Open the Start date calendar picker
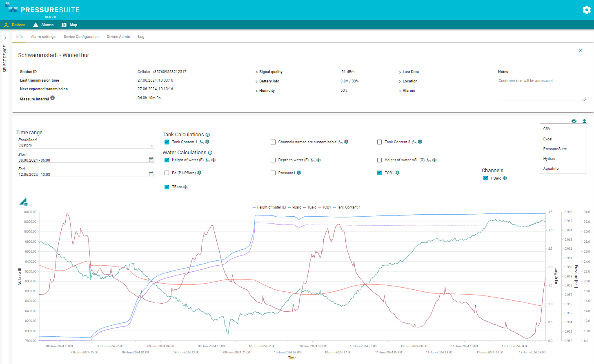594x364 pixels. point(151,160)
